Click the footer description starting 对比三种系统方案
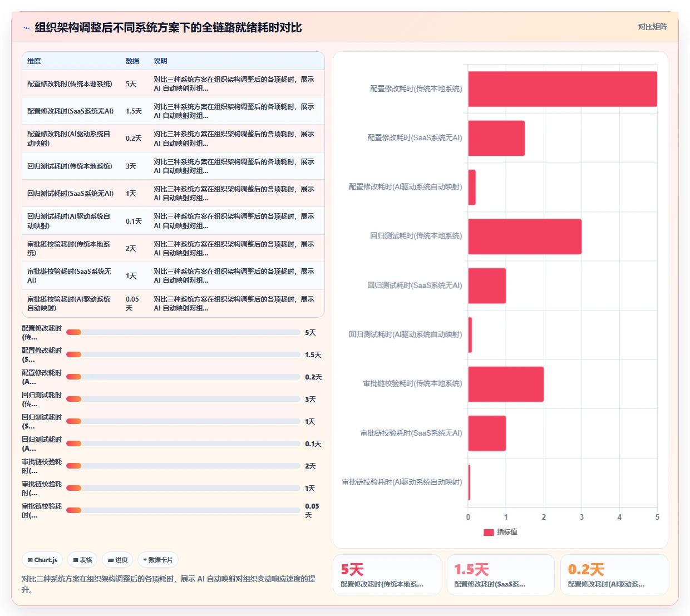Image resolution: width=690 pixels, height=616 pixels. click(169, 584)
